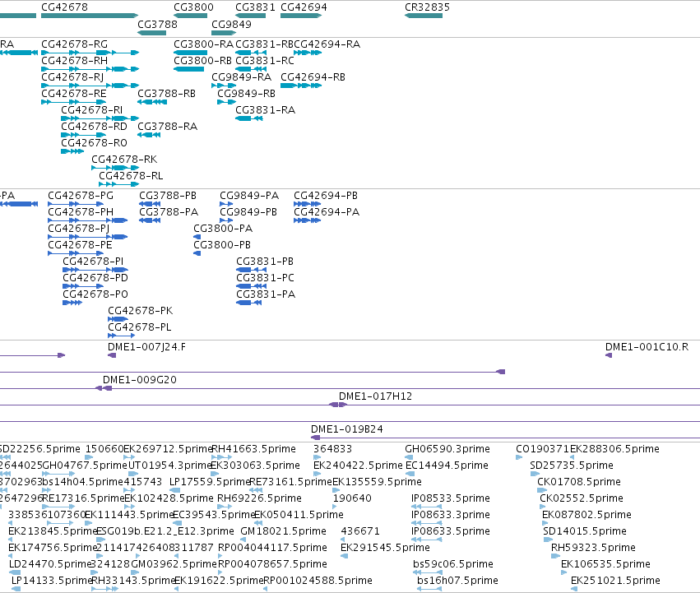This screenshot has height=593, width=700.
Task: Click the CG3831 gene glyph
Action: (250, 16)
